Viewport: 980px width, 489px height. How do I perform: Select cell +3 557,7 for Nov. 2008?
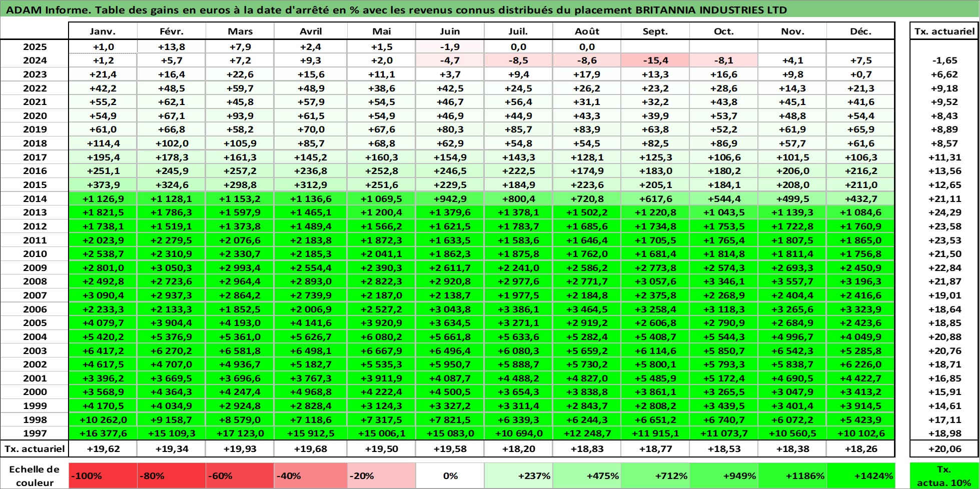coord(792,281)
